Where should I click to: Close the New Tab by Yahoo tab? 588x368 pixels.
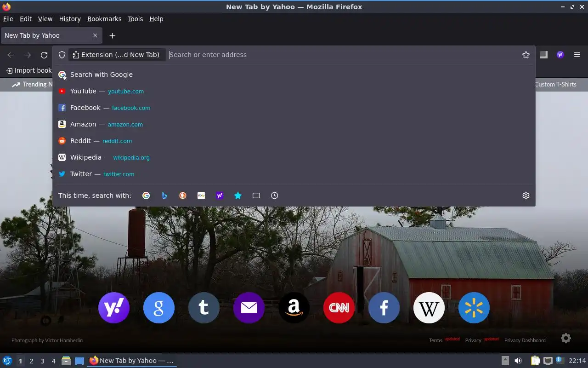[95, 35]
